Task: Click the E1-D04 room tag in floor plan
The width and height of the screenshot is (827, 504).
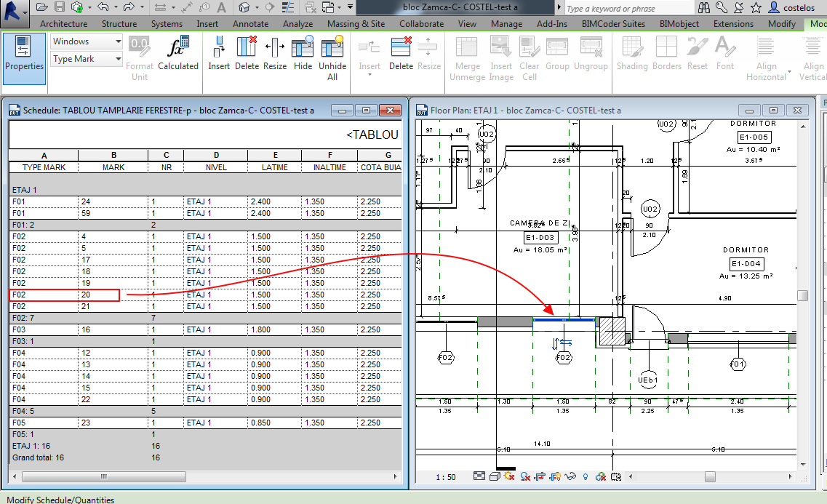Action: [746, 263]
